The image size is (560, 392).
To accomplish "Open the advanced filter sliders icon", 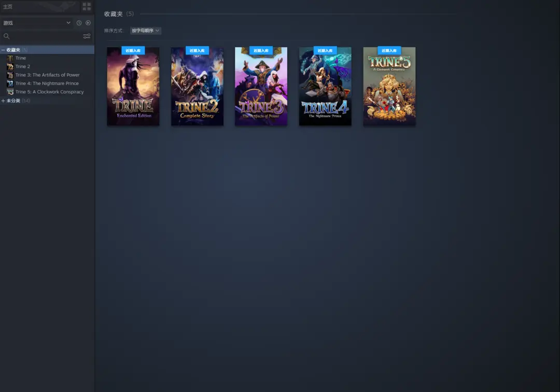I will [87, 36].
